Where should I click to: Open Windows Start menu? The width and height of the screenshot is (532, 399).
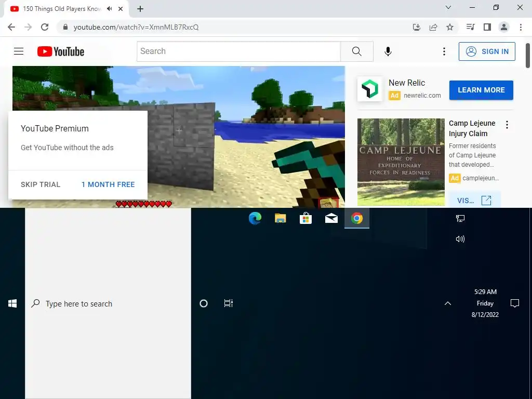[12, 303]
